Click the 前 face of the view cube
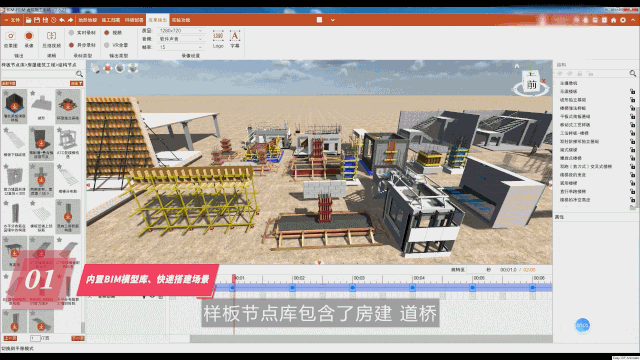The image size is (640, 360). pyautogui.click(x=531, y=84)
